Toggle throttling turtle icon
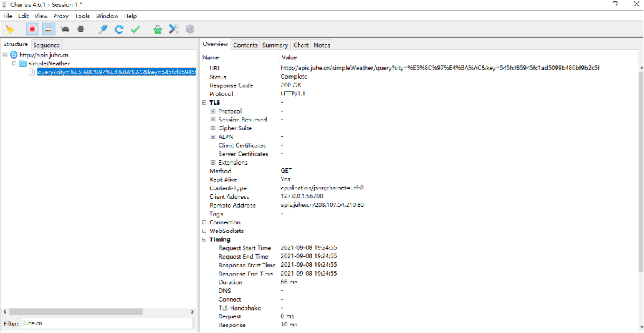The height and width of the screenshot is (333, 644). pyautogui.click(x=65, y=29)
